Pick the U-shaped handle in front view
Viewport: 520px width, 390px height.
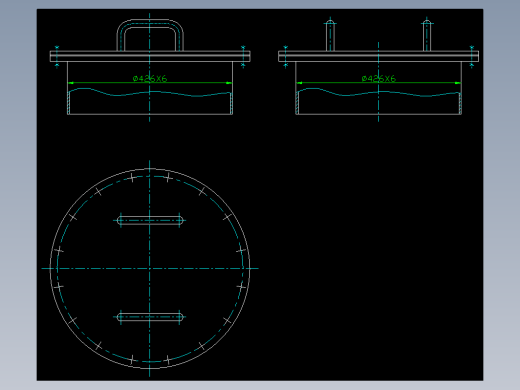click(x=150, y=35)
